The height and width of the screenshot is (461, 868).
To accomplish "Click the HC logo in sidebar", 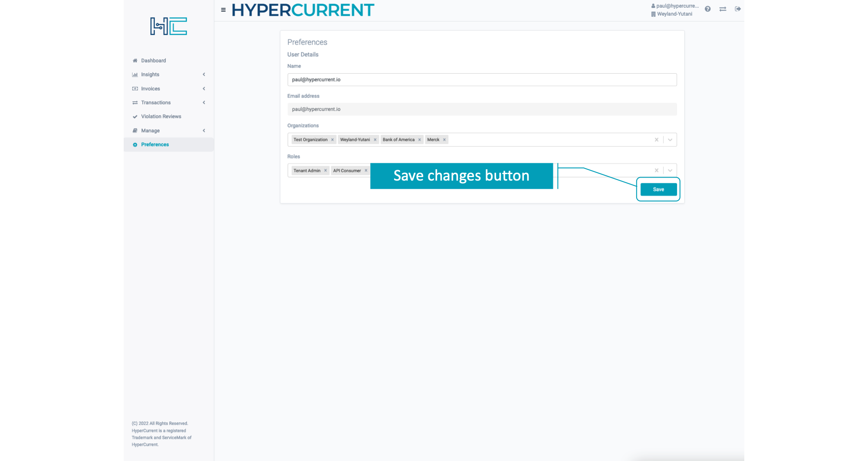I will click(168, 26).
